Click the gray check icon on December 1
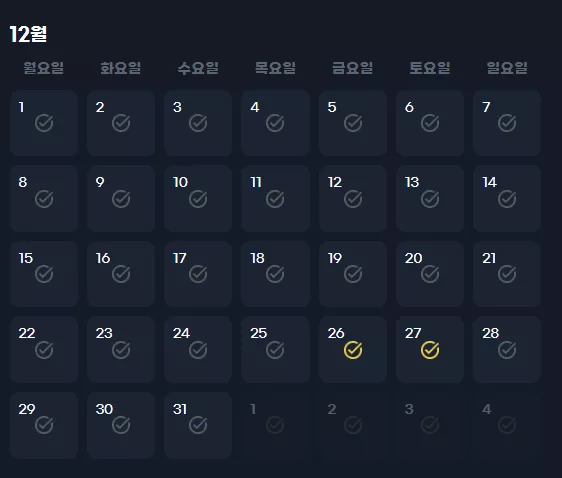 click(44, 123)
